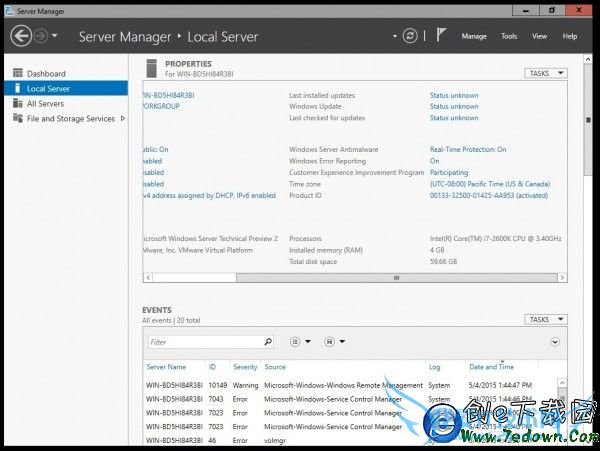Viewport: 600px width, 451px height.
Task: Click the events Filter text box
Action: click(203, 342)
